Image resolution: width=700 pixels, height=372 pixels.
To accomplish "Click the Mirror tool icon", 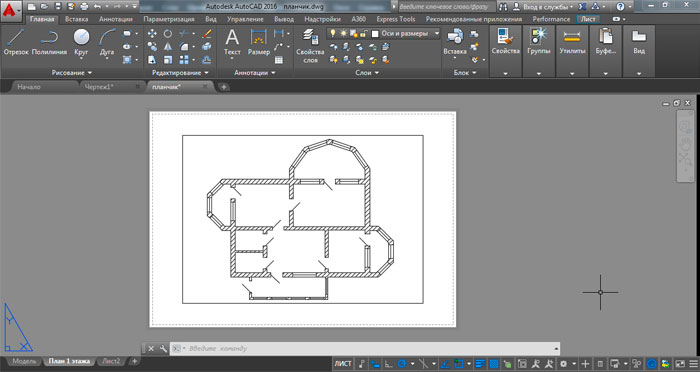I will tap(167, 46).
